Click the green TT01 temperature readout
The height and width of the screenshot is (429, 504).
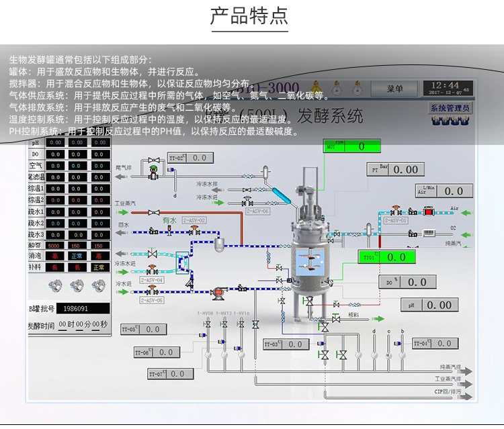pyautogui.click(x=386, y=257)
